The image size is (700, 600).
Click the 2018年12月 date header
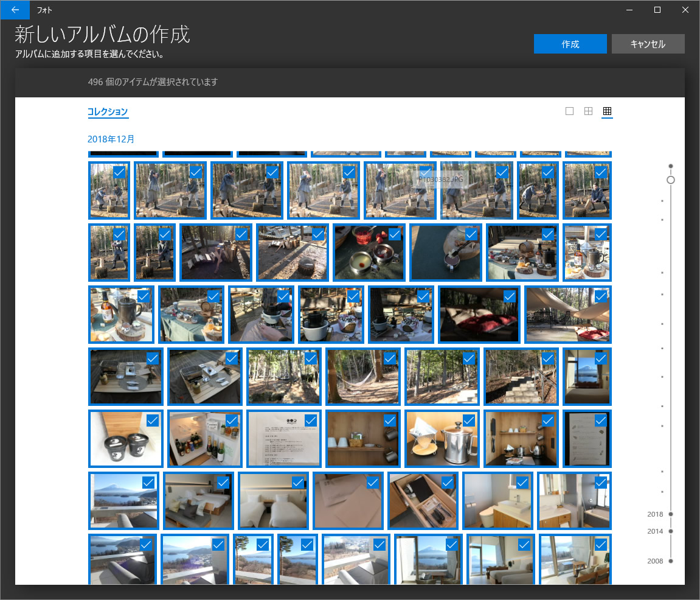[x=111, y=139]
